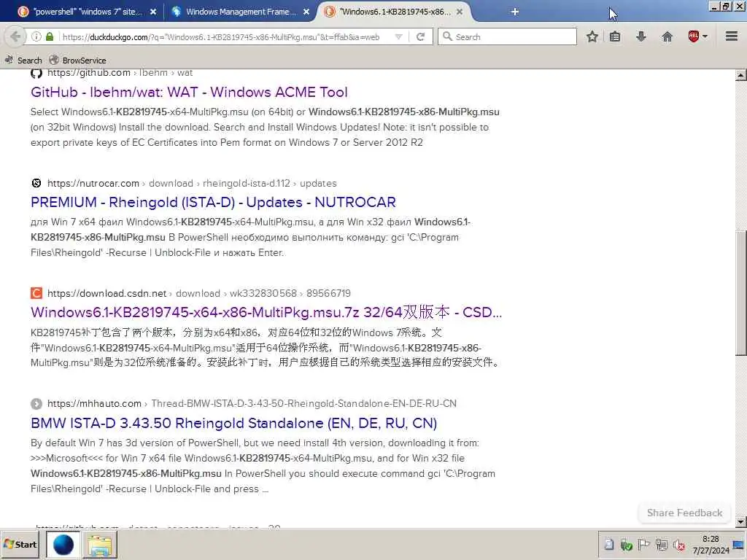Viewport: 747px width, 560px height.
Task: Click the network tray icon
Action: click(661, 544)
